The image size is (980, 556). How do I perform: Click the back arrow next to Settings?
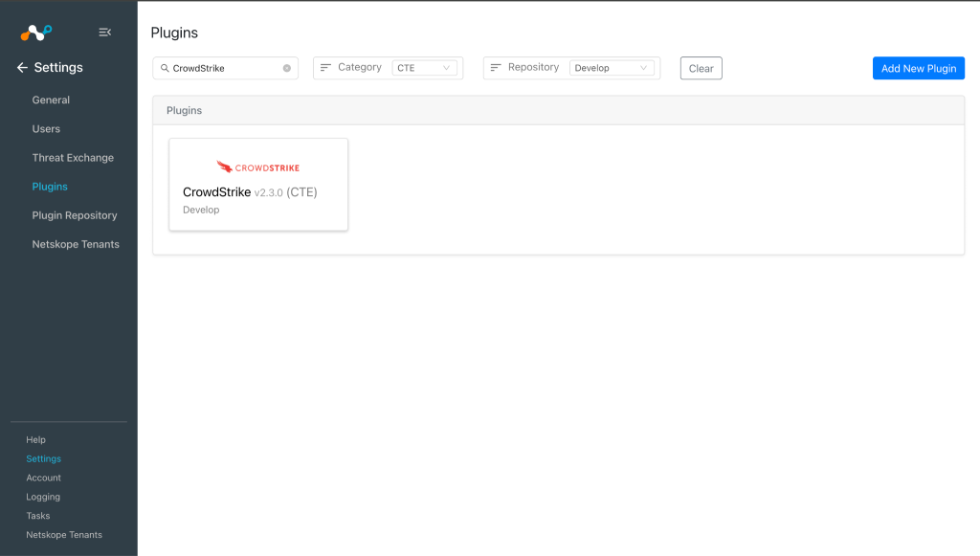pos(22,68)
